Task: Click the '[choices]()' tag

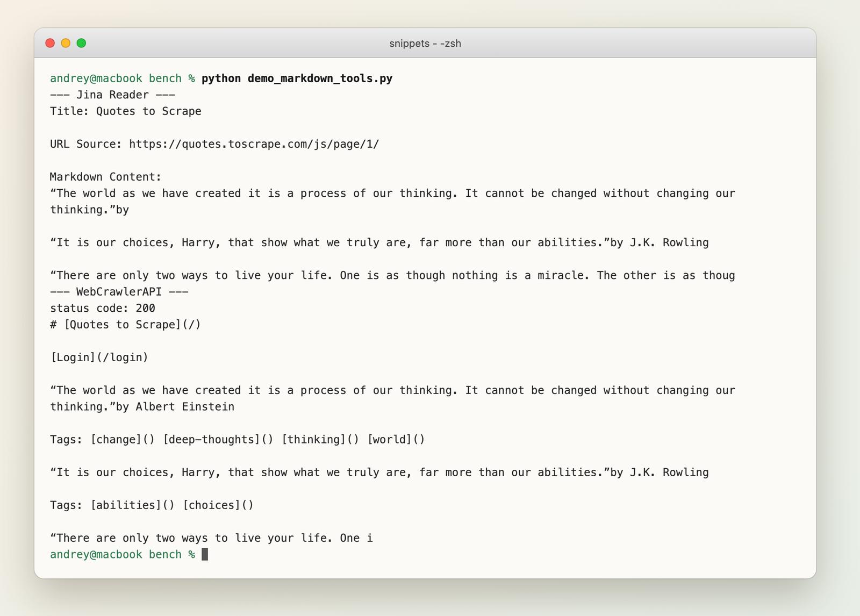Action: [x=218, y=505]
